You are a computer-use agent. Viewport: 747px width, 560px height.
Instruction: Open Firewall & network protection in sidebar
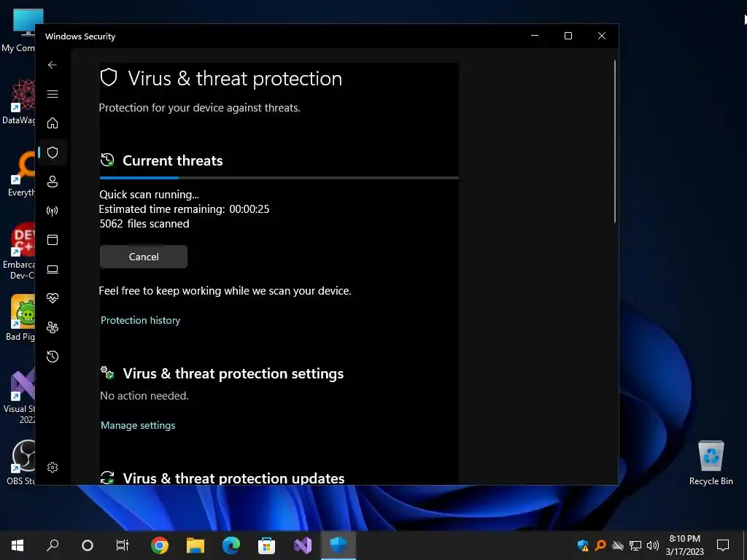point(53,211)
